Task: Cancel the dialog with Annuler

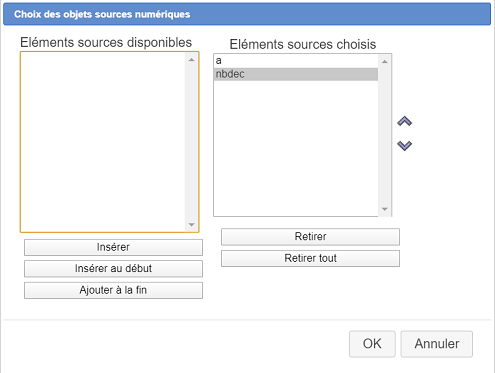Action: coord(437,344)
